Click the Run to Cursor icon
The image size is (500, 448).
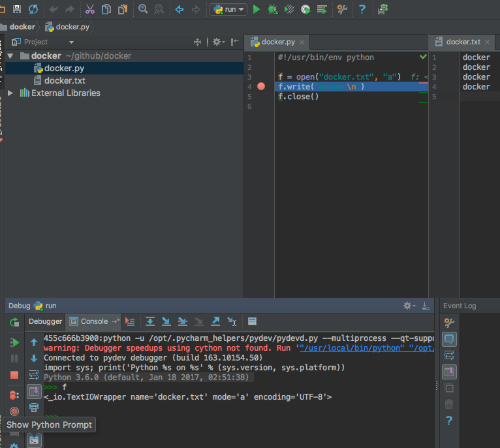[x=232, y=321]
